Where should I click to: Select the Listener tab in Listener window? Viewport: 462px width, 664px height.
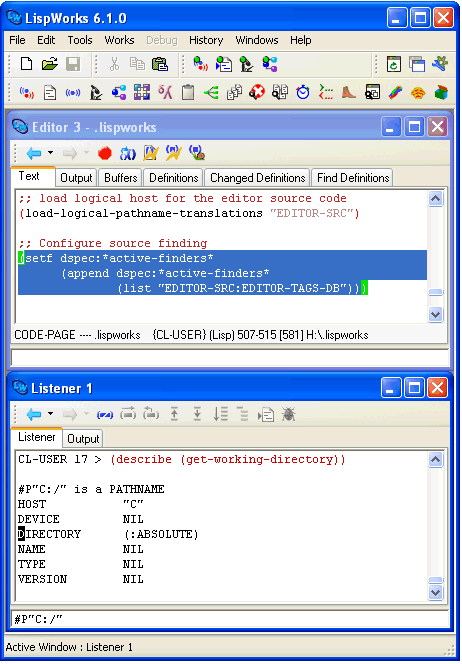(36, 437)
